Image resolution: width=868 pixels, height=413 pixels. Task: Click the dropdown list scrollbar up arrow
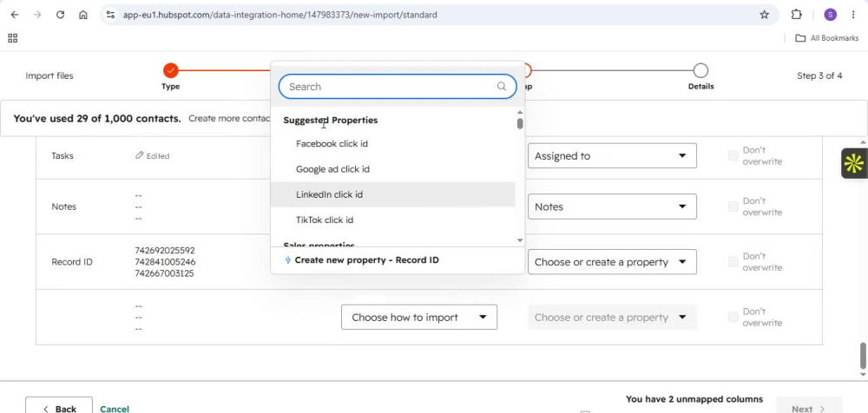[520, 113]
